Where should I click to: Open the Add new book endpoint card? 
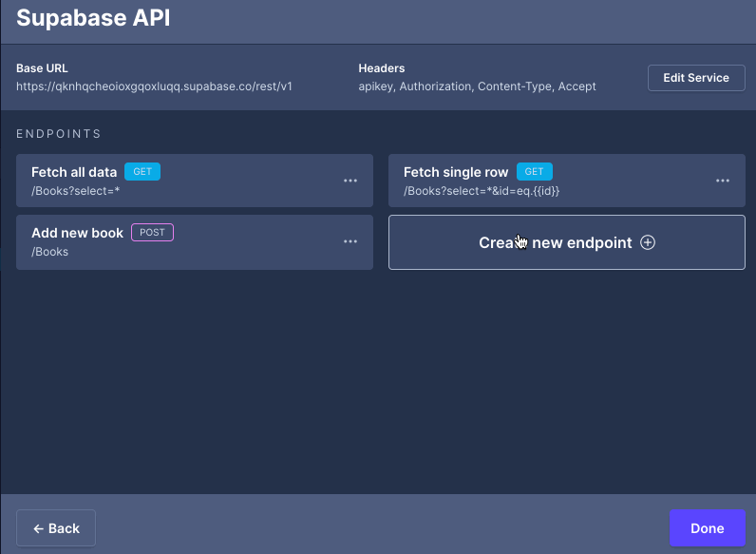(195, 242)
